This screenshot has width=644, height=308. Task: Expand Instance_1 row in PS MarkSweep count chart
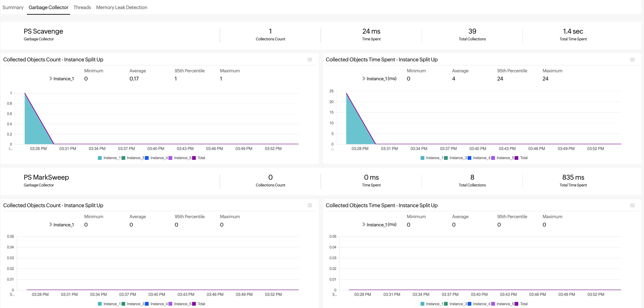pyautogui.click(x=51, y=224)
